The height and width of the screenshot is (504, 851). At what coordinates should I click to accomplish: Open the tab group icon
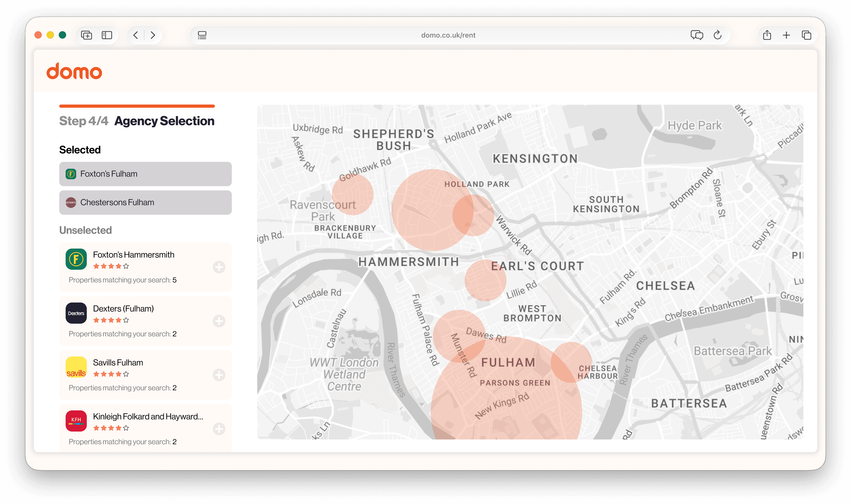86,35
